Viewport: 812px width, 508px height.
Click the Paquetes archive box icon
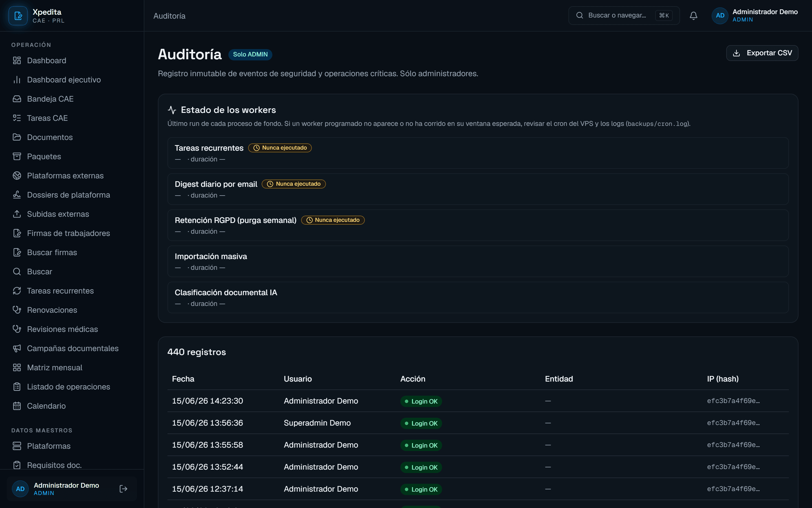tap(17, 156)
